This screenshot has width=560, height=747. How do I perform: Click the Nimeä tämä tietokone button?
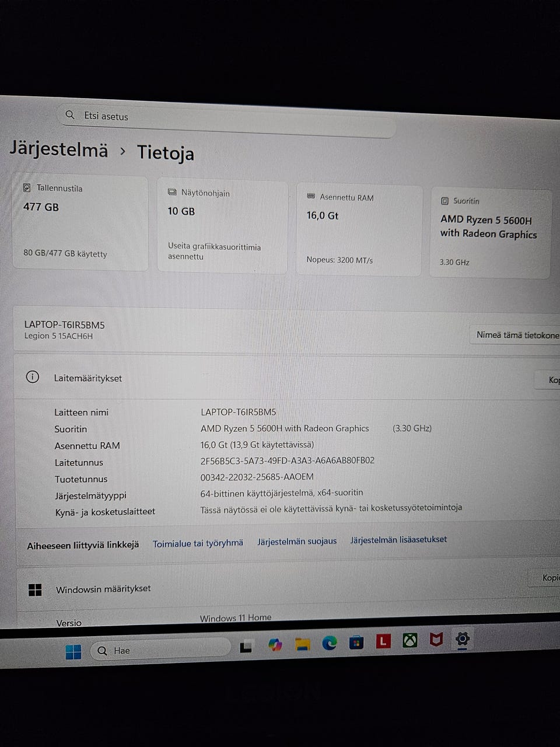pyautogui.click(x=516, y=335)
